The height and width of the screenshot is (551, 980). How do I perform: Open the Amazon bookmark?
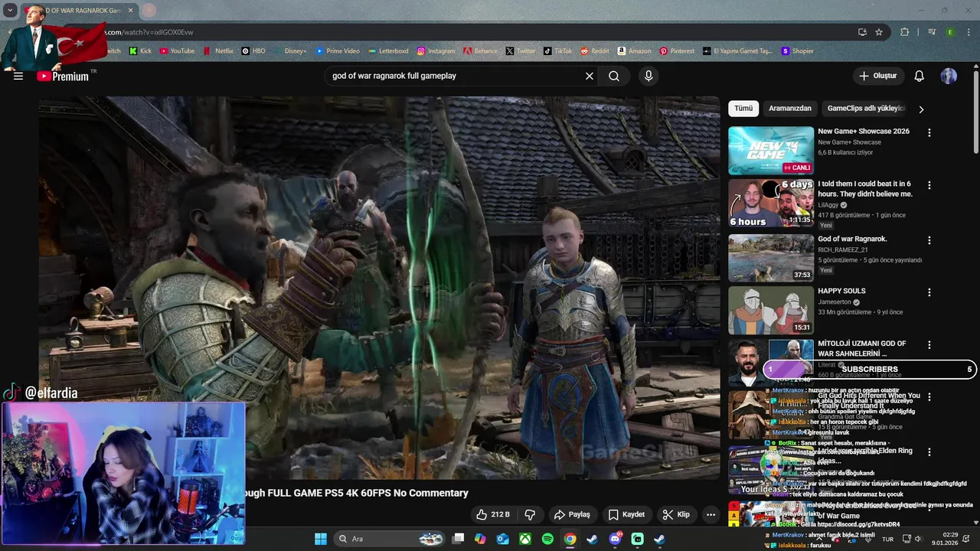[x=634, y=51]
